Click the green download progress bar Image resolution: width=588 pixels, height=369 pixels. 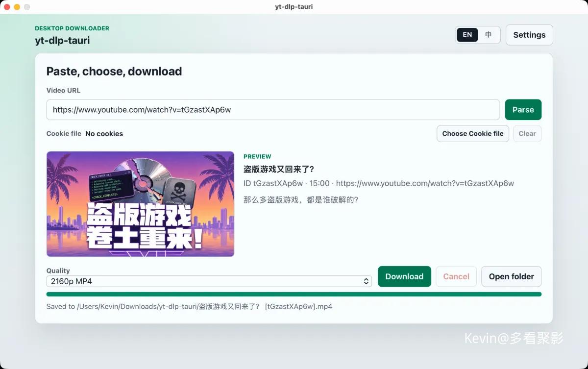pyautogui.click(x=294, y=295)
